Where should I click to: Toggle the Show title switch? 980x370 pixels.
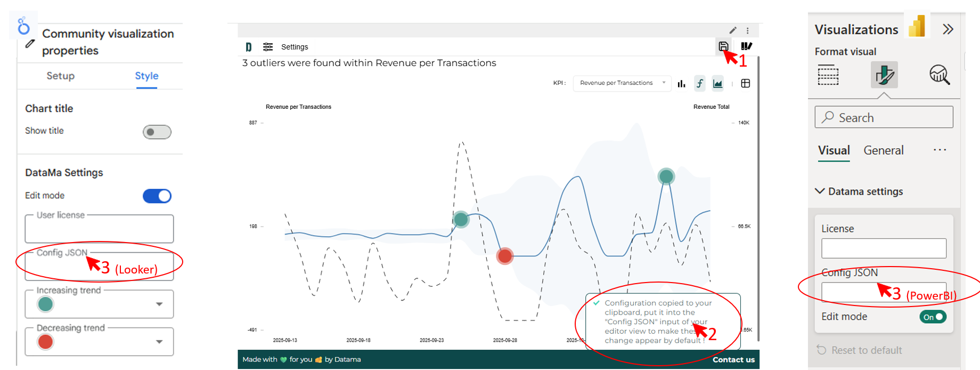tap(157, 132)
